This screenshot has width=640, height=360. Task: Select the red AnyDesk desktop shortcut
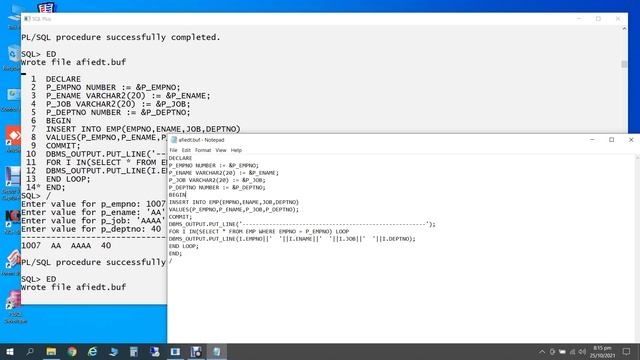pos(13,136)
